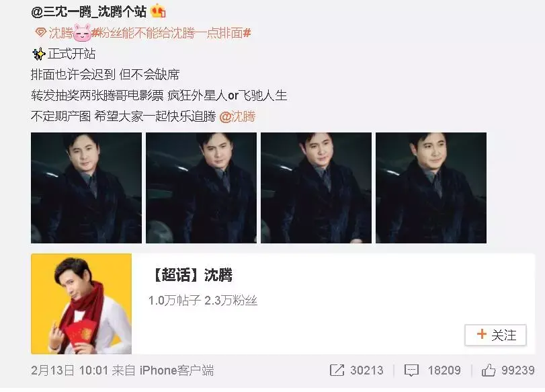Click the pink bunny emoji
Viewport: 545px width, 392px height.
(x=83, y=33)
